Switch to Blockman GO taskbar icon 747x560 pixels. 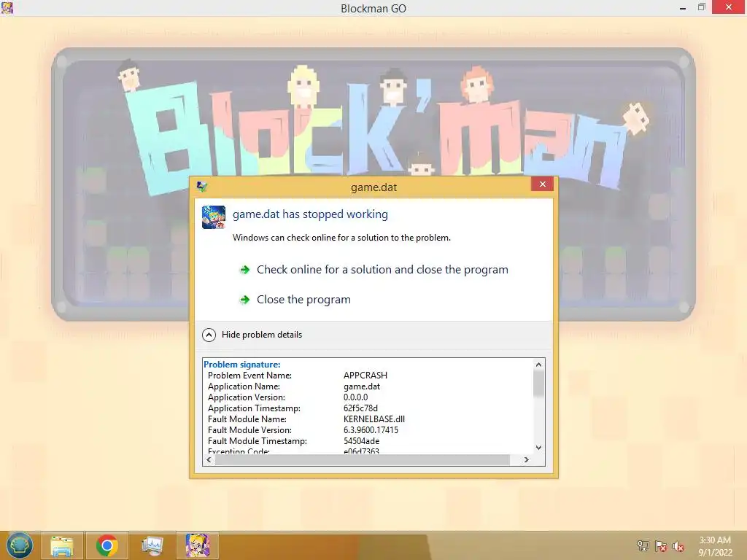point(198,545)
